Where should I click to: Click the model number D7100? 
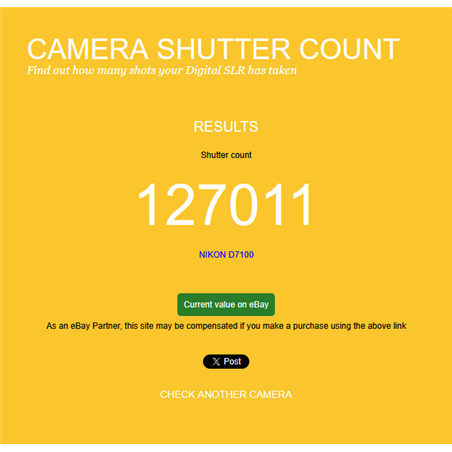241,255
